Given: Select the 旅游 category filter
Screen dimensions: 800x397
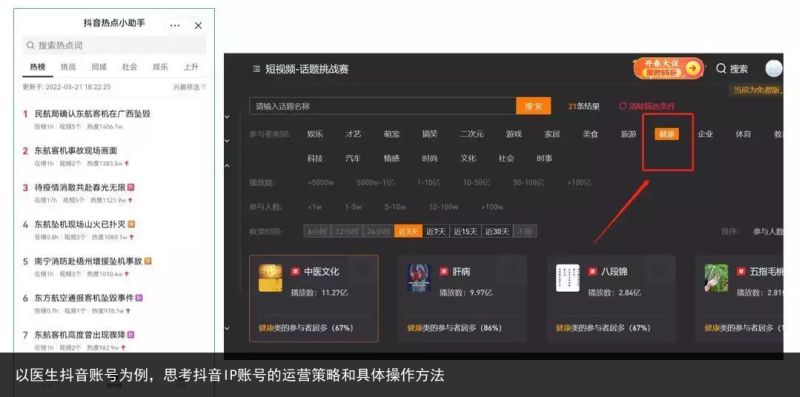Looking at the screenshot, I should [629, 134].
